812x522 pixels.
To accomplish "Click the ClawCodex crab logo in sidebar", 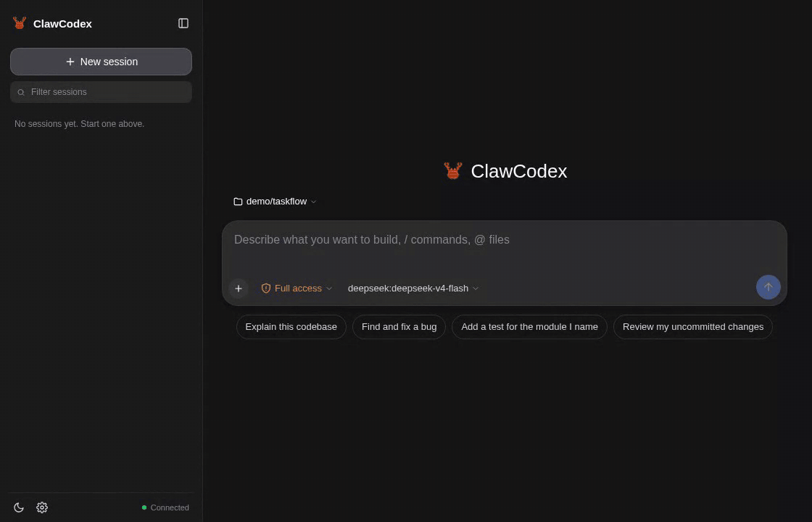I will click(20, 23).
